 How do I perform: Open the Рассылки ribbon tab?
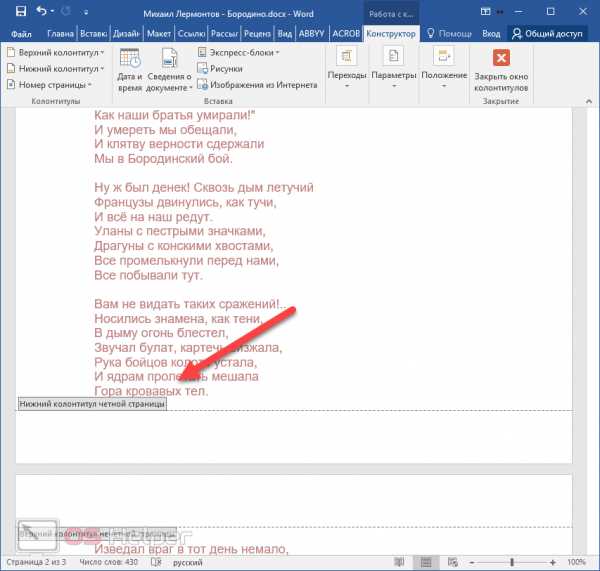(224, 34)
